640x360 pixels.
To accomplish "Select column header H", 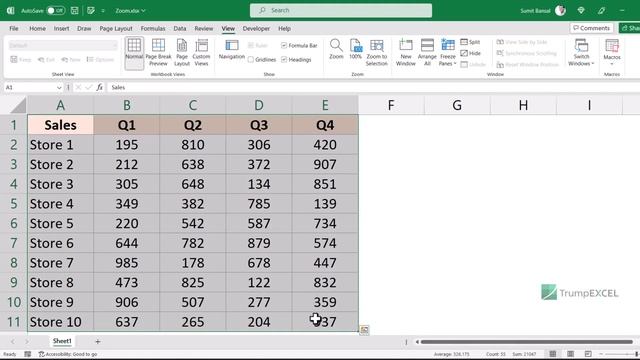I will [x=523, y=105].
